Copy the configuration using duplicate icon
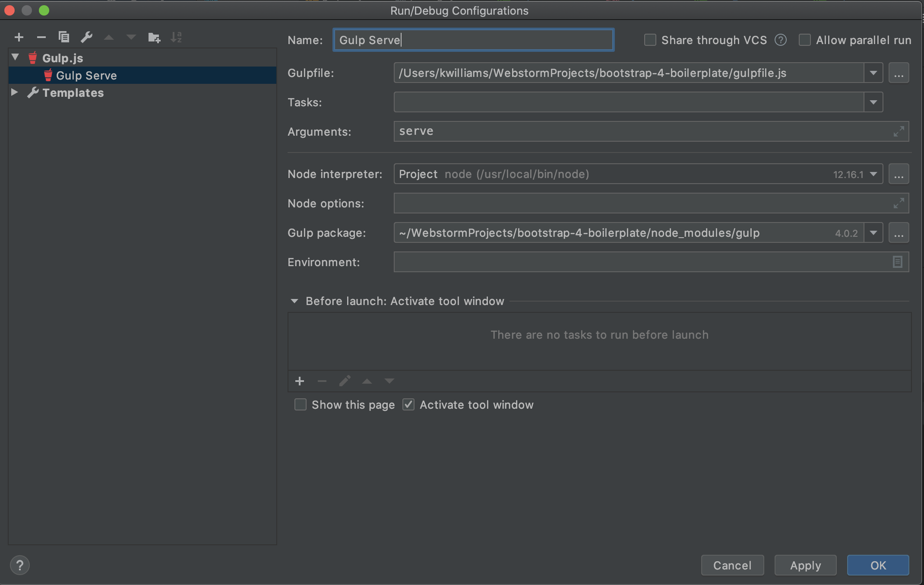Viewport: 924px width, 585px height. 64,38
